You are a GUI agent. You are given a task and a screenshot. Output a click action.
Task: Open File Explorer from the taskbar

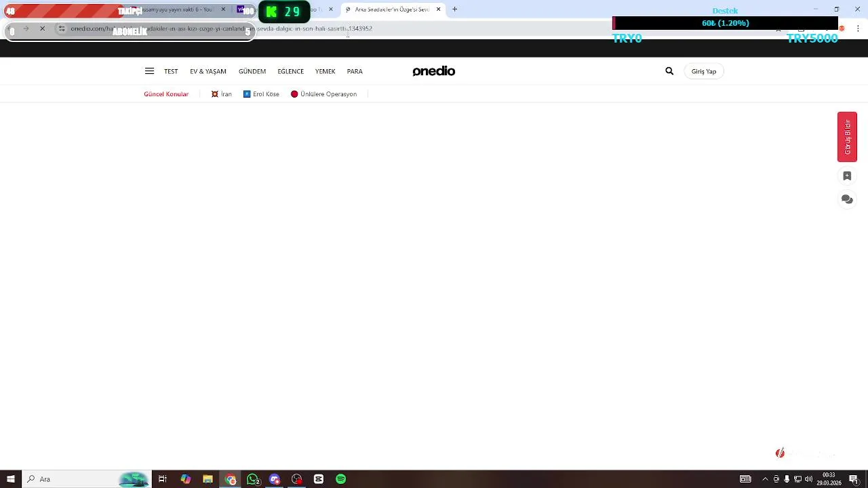tap(208, 479)
